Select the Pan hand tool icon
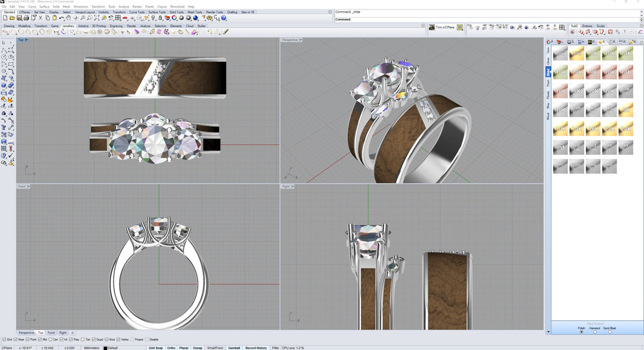 (69, 18)
